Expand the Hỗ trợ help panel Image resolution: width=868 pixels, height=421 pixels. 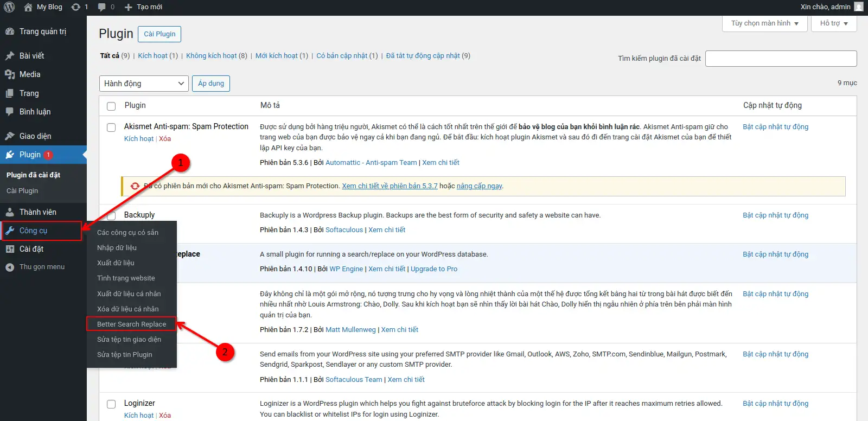point(834,23)
